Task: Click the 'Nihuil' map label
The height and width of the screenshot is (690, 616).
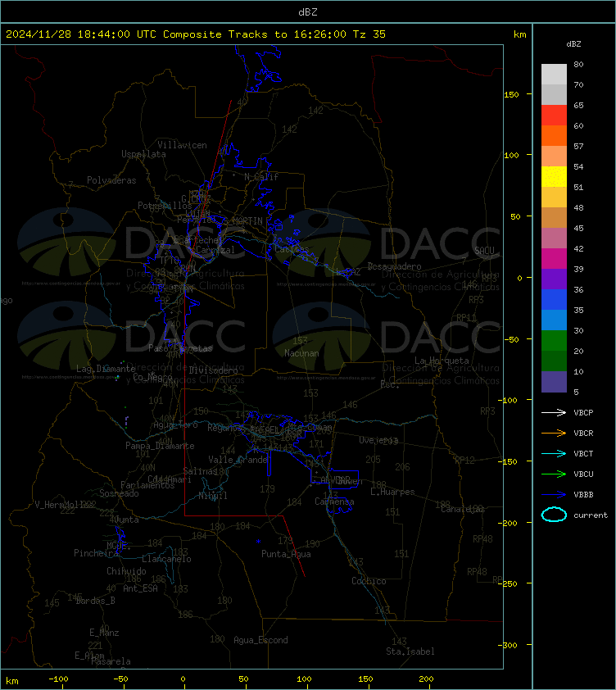Action: point(213,496)
